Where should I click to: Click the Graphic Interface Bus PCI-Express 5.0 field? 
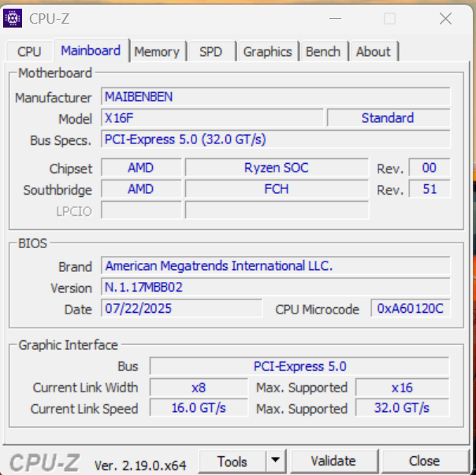299,366
